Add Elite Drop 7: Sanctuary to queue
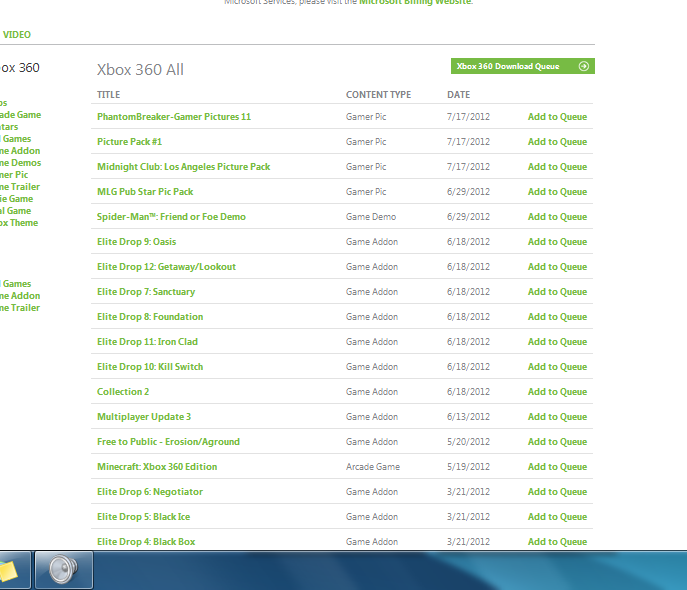The height and width of the screenshot is (590, 687). (557, 291)
